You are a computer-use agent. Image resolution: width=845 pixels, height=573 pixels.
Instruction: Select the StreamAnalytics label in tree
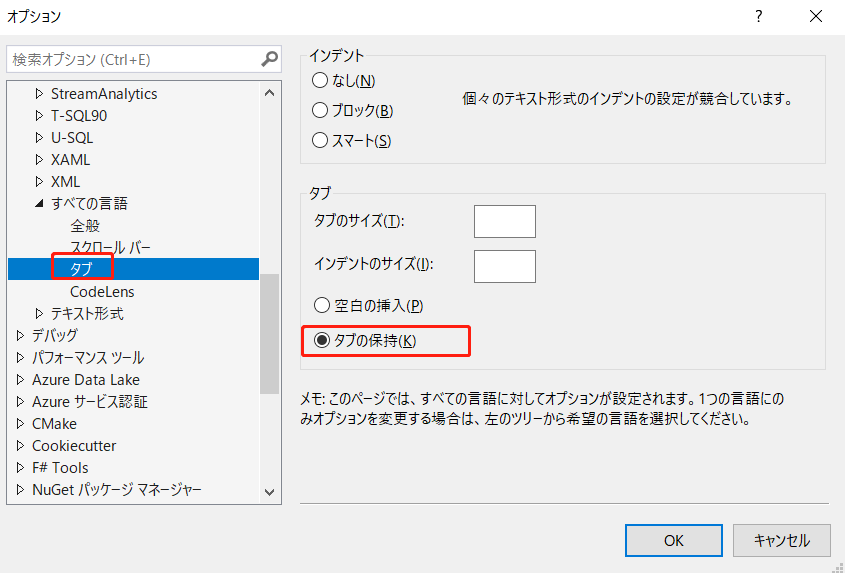click(x=104, y=94)
